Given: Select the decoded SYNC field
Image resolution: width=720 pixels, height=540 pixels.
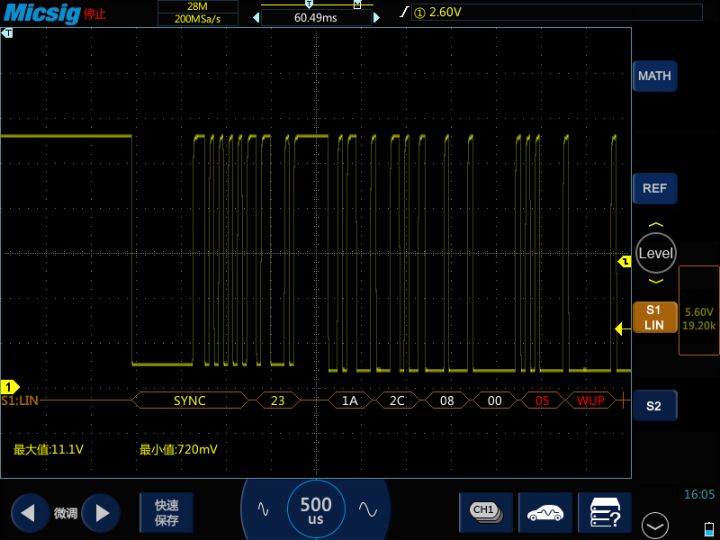Looking at the screenshot, I should point(190,401).
